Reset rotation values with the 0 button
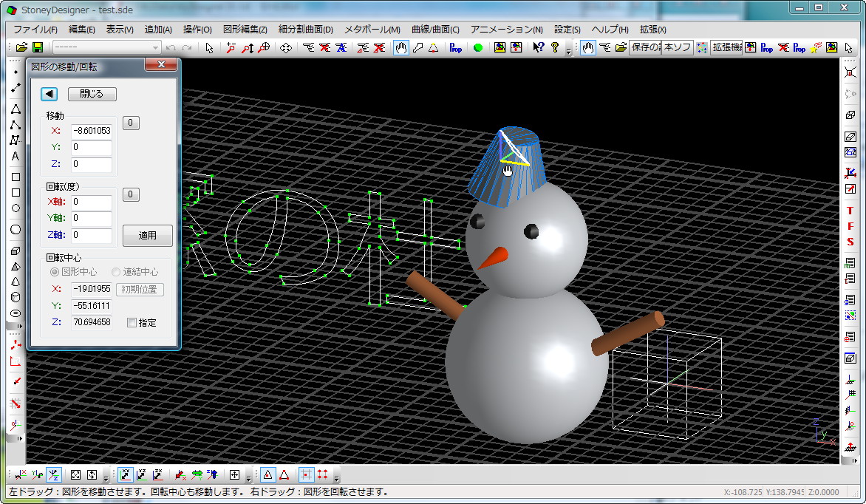 coord(130,194)
